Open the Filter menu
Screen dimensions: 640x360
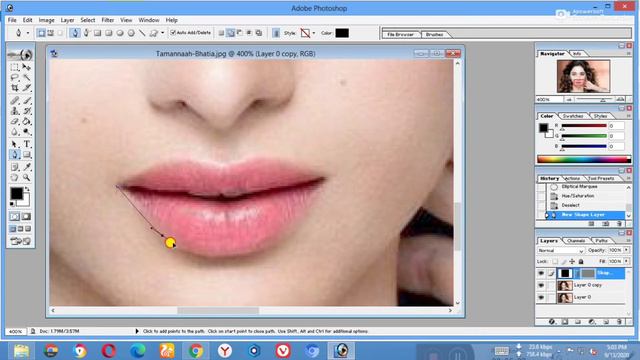click(x=108, y=20)
